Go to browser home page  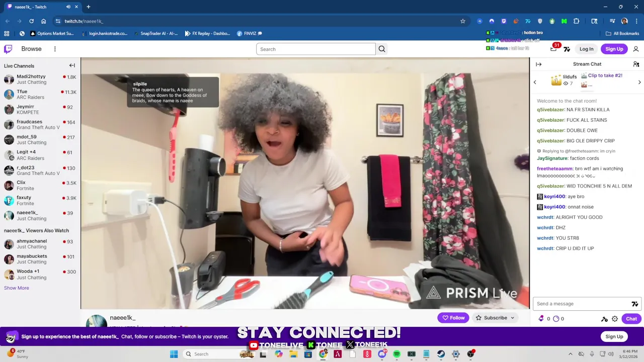(43, 21)
